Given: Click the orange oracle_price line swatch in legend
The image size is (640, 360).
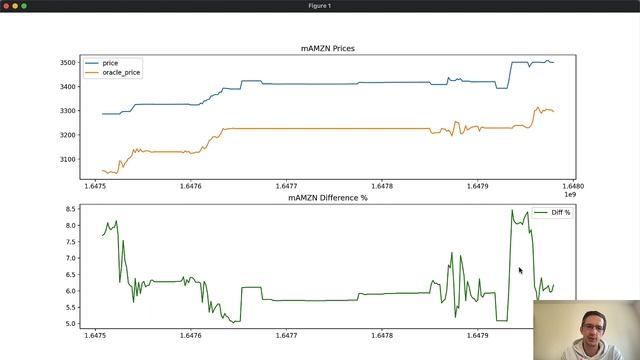Looking at the screenshot, I should tap(92, 72).
